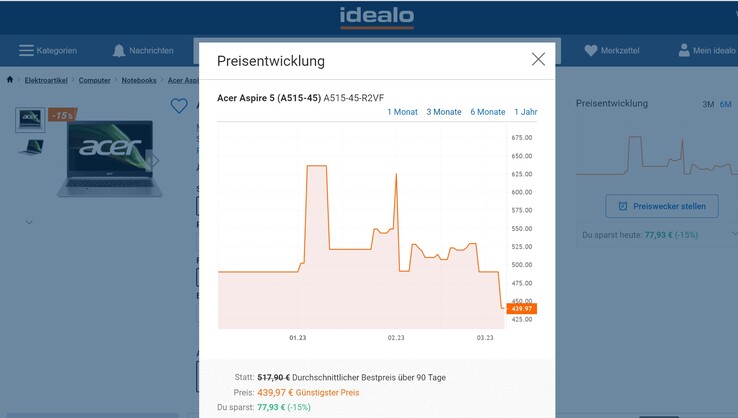Switch chart to 1 Jahr
This screenshot has height=418, width=738.
[x=524, y=112]
